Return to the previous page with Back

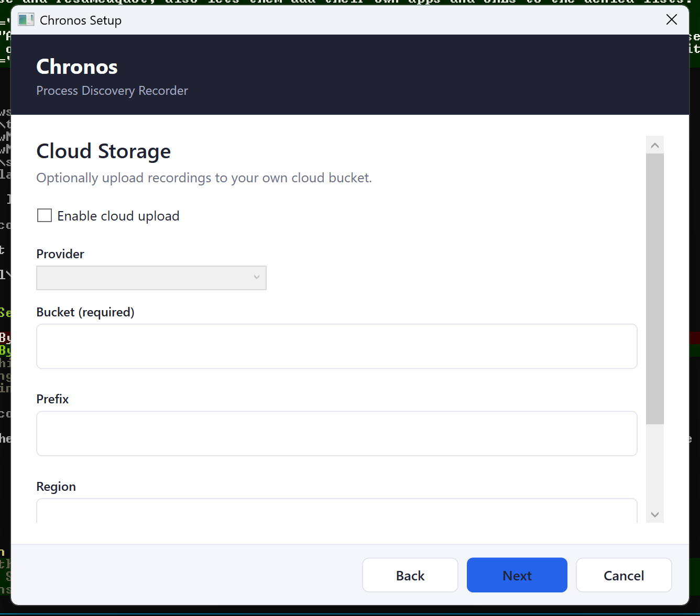click(x=410, y=575)
